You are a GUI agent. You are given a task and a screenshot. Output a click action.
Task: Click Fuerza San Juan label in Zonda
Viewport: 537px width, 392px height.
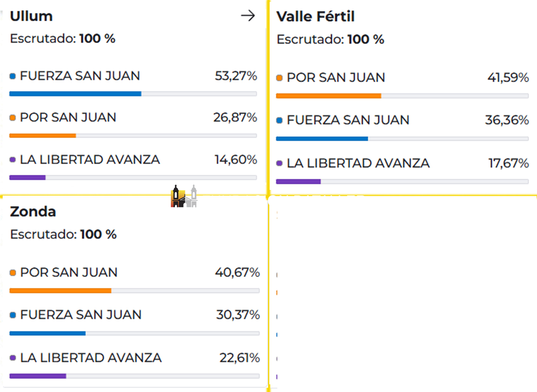click(81, 315)
